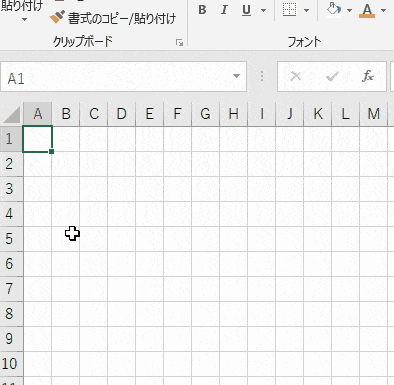Image resolution: width=394 pixels, height=385 pixels.
Task: Open borders dropdown arrow
Action: [x=306, y=11]
